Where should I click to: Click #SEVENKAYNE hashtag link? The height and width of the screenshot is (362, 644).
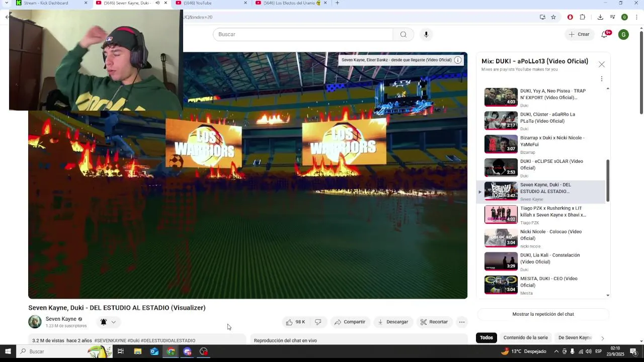coord(110,341)
